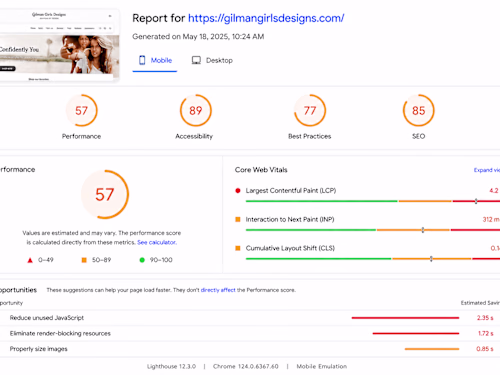Switch to the Mobile tab
Screen dimensions: 500x375
[x=155, y=60]
